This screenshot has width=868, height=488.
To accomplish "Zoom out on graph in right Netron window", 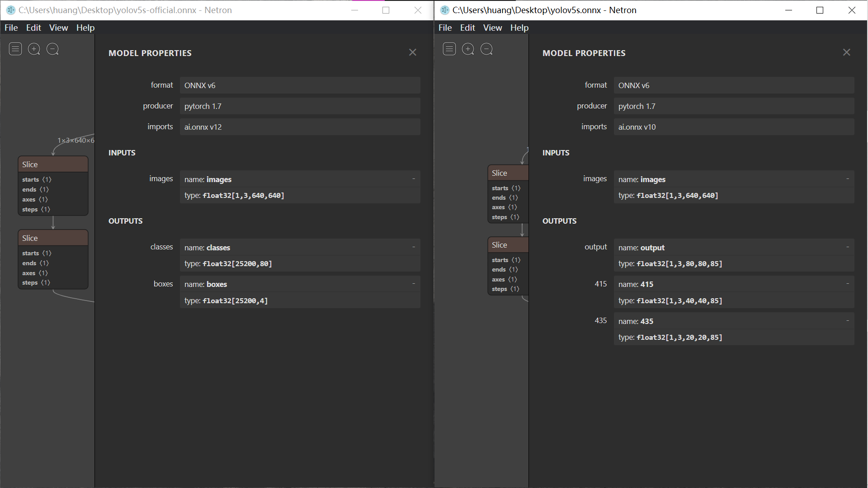I will coord(486,49).
